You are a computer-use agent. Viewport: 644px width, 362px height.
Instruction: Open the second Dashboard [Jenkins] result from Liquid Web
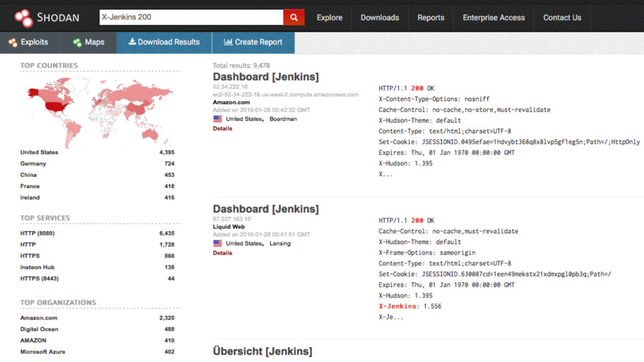pyautogui.click(x=266, y=209)
